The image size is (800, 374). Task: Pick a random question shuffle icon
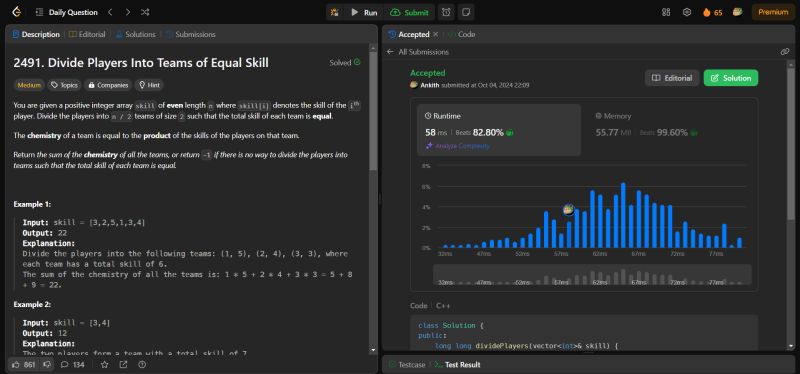click(x=145, y=12)
